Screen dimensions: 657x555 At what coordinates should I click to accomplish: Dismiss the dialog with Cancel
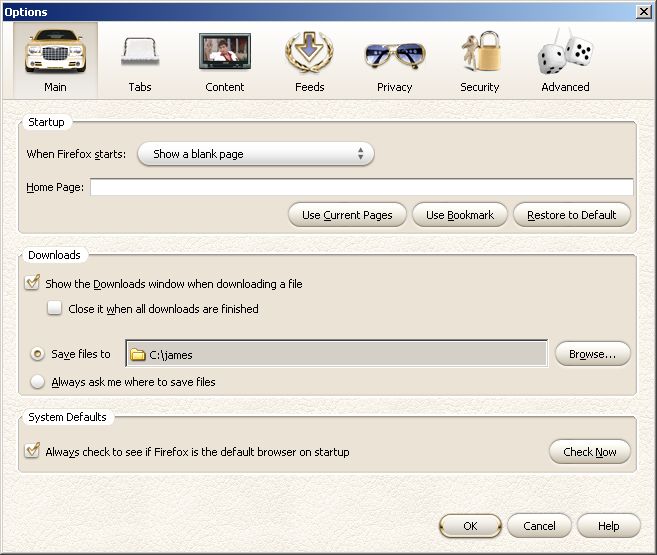(x=539, y=526)
